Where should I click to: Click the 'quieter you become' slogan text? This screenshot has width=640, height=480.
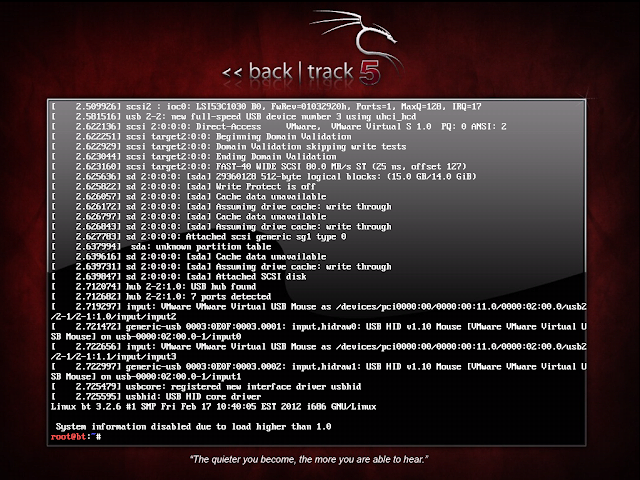309,460
